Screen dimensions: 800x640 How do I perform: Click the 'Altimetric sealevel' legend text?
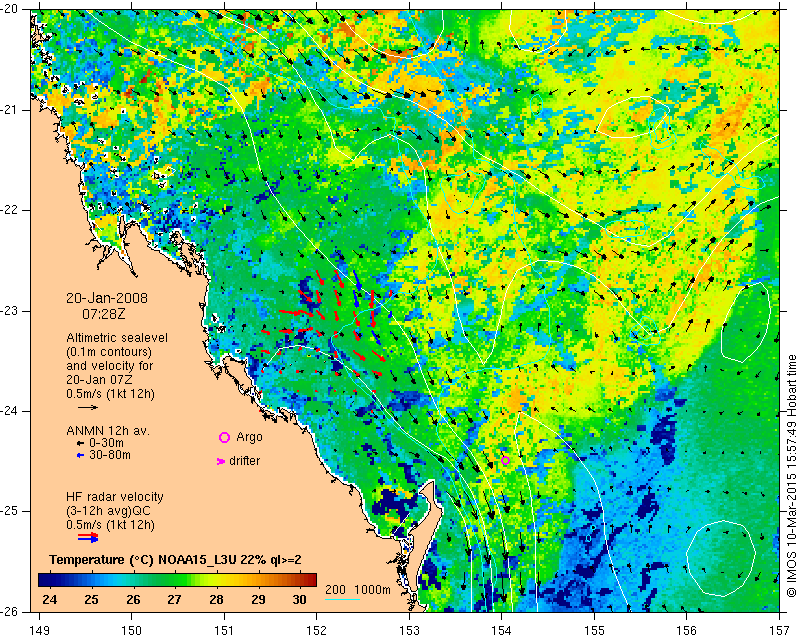pos(117,338)
